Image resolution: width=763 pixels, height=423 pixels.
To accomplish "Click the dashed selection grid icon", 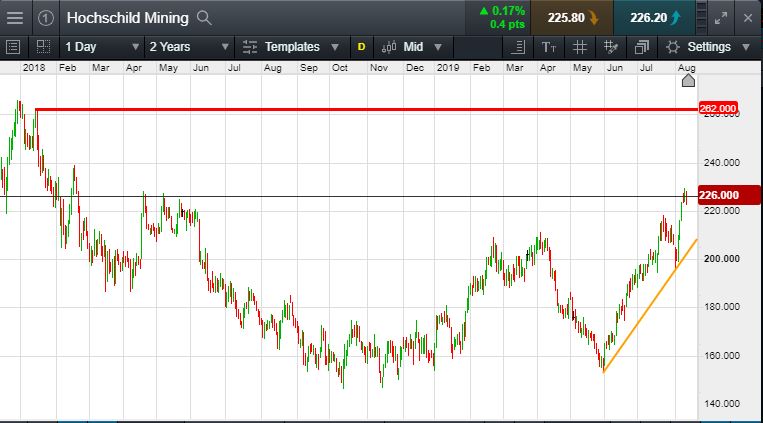I will click(x=43, y=47).
